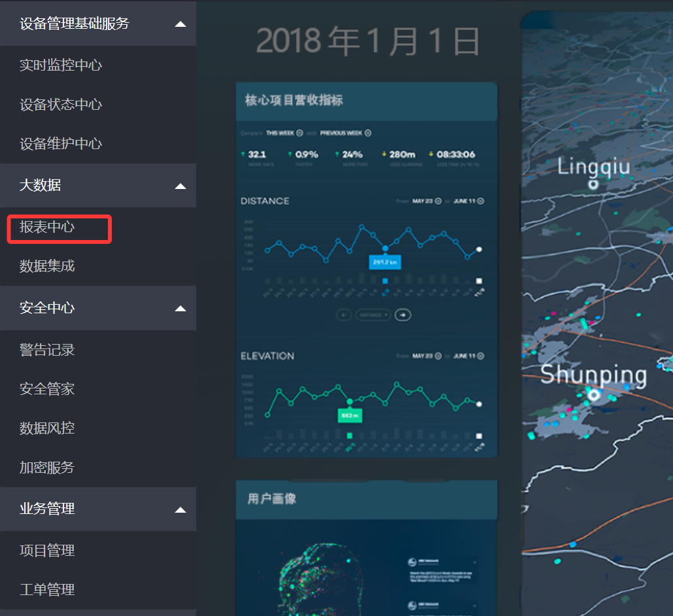Change ELEVATION chart MAY 23 start date

pos(426,356)
